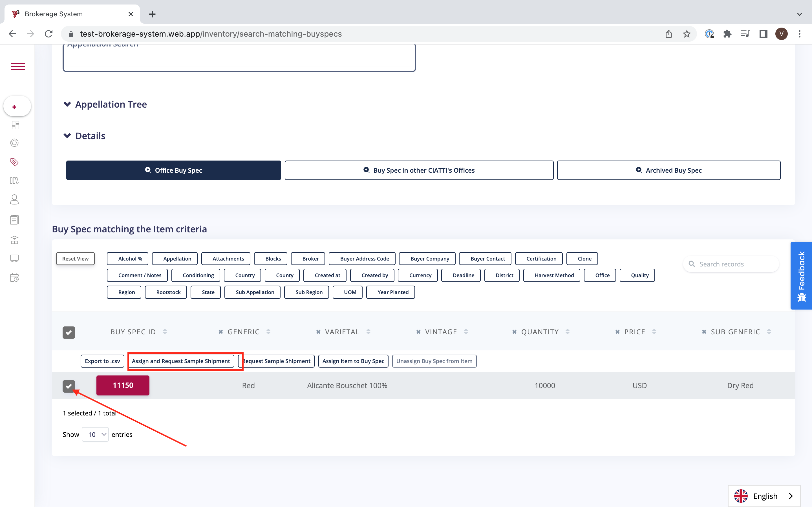Uncheck the row 11150 checkbox
The image size is (812, 507).
[69, 386]
